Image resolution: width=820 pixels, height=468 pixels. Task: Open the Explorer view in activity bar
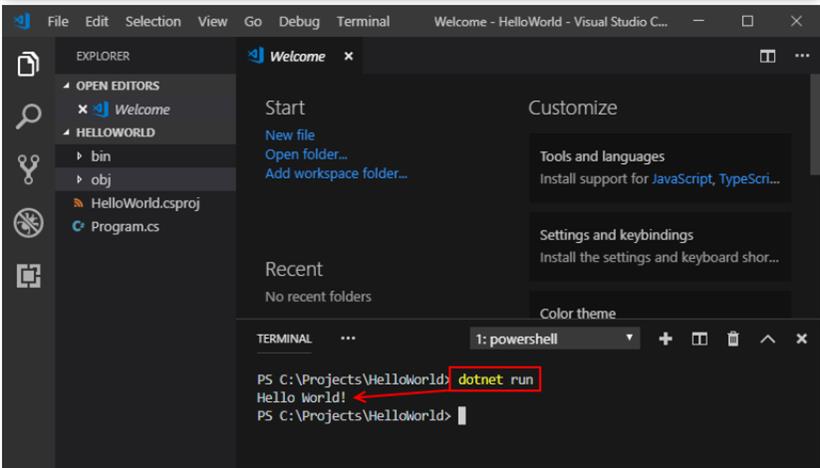(28, 64)
